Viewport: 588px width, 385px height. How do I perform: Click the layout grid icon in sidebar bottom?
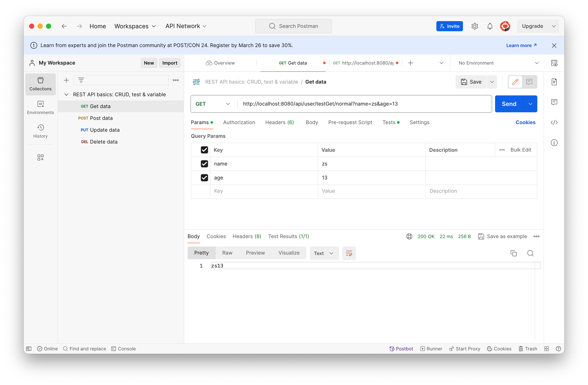click(40, 157)
